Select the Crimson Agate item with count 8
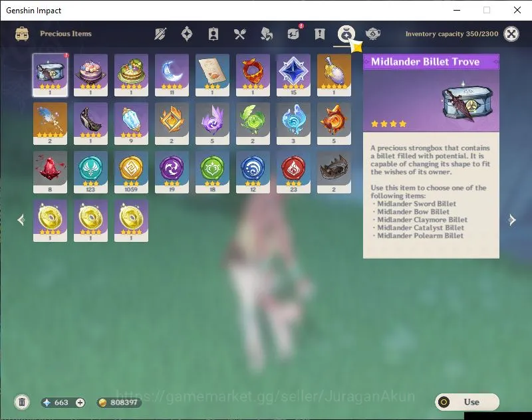 50,172
